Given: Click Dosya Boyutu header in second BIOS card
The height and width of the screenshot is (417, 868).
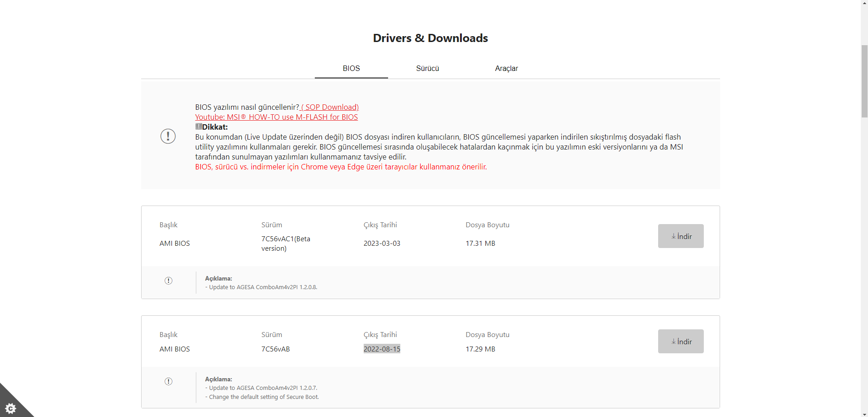Looking at the screenshot, I should (x=488, y=334).
